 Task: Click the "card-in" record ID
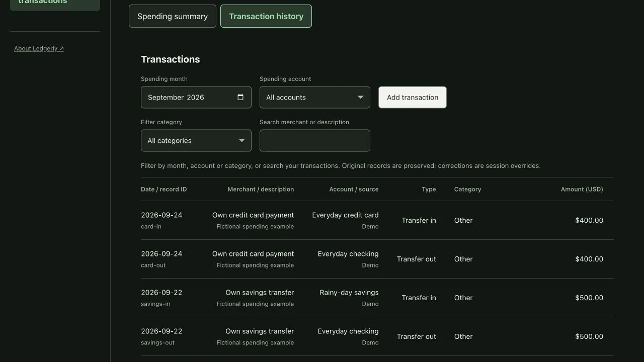tap(151, 227)
